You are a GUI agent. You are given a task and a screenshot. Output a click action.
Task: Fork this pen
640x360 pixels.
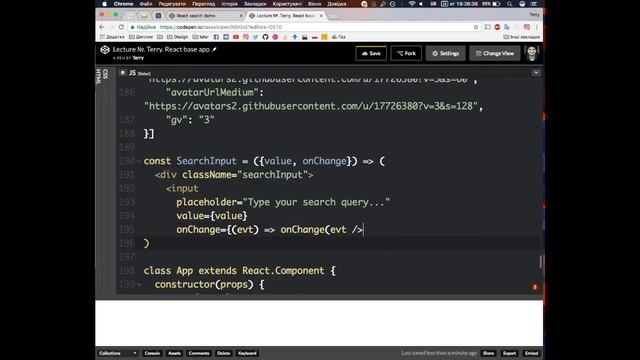[406, 53]
